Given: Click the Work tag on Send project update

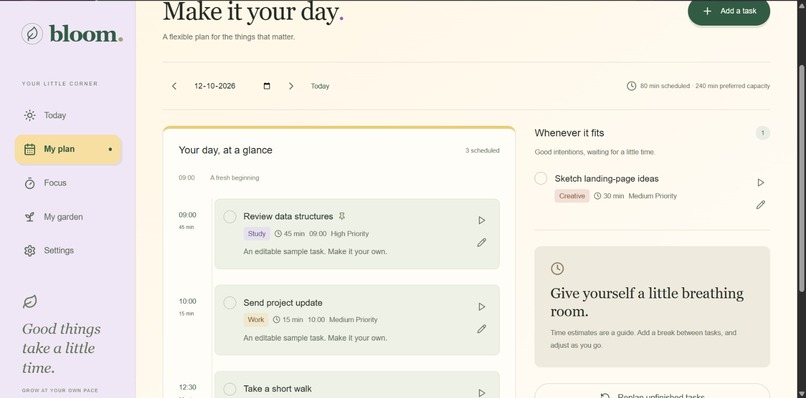Looking at the screenshot, I should tap(256, 320).
